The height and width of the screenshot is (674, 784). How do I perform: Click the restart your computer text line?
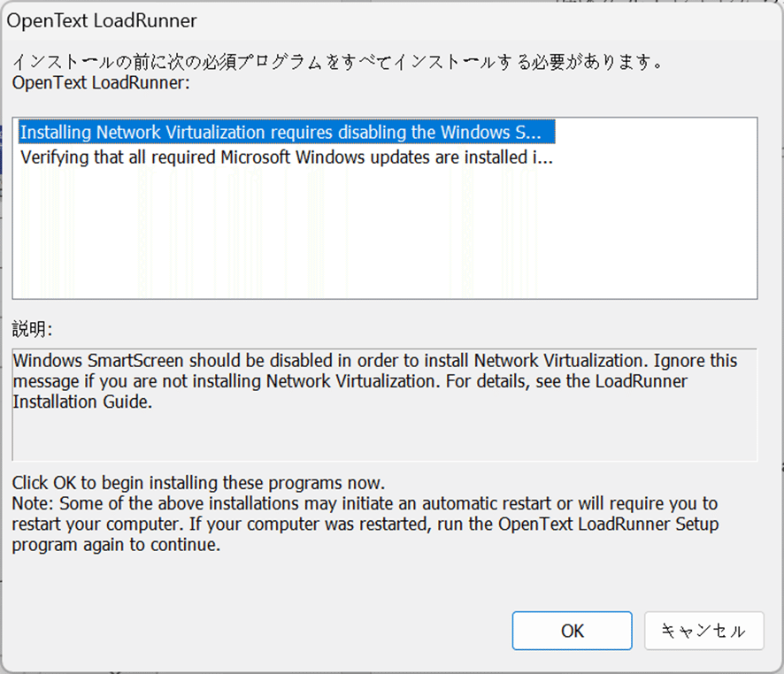pos(365,525)
